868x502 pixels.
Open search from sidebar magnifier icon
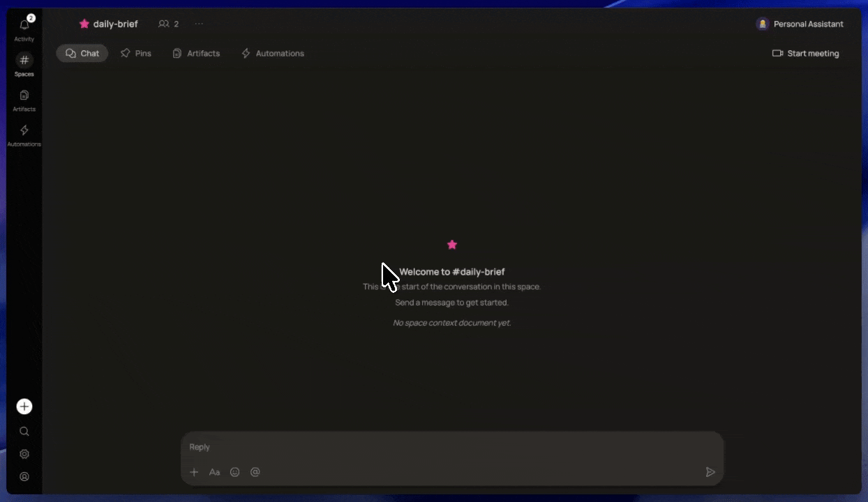coord(24,432)
